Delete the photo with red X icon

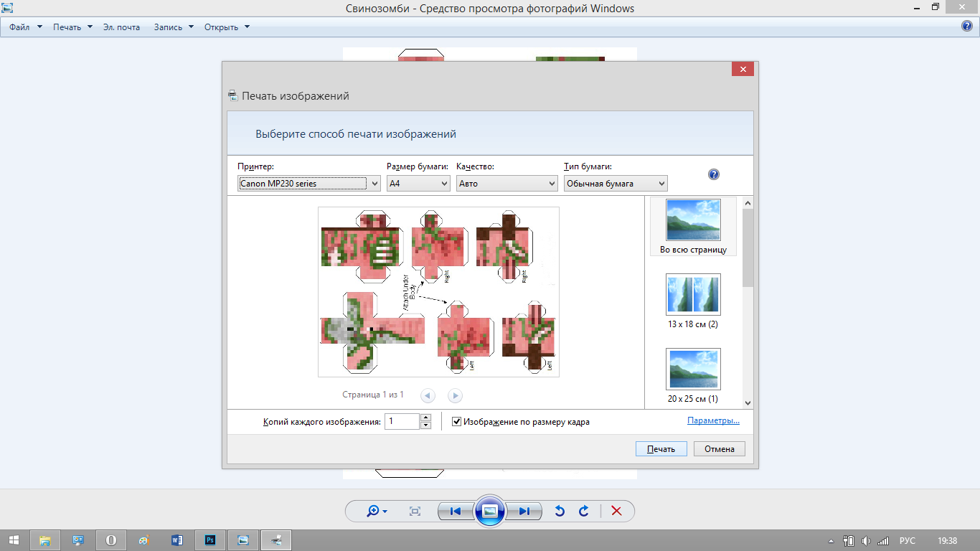[616, 511]
